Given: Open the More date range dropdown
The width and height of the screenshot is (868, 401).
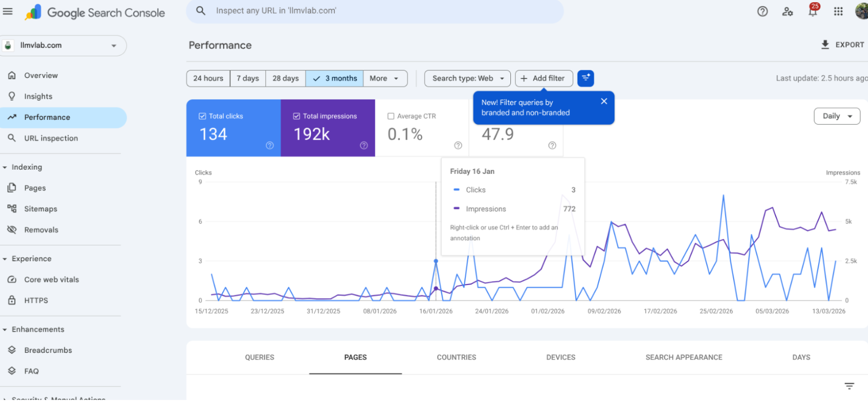Looking at the screenshot, I should pos(385,79).
